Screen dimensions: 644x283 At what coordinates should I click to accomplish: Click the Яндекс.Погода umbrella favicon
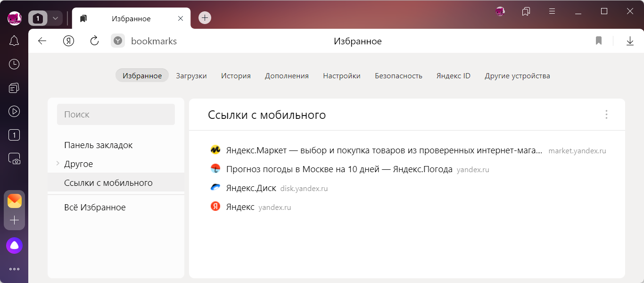pos(215,169)
